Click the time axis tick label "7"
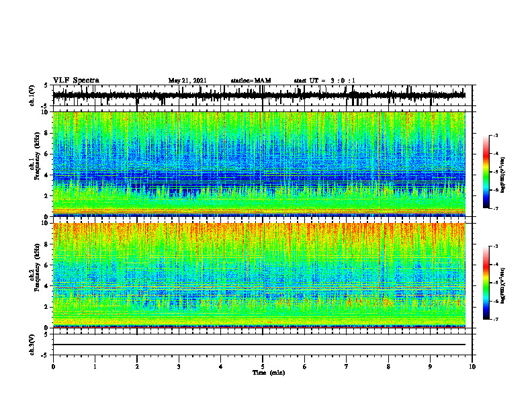Viewport: 532px width, 411px height. coord(347,367)
